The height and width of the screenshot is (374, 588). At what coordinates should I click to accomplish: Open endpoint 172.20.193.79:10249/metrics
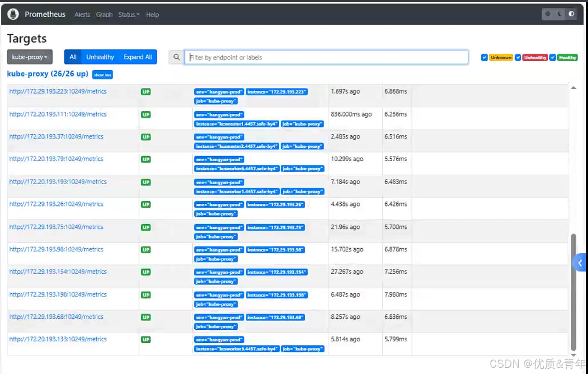coord(56,159)
